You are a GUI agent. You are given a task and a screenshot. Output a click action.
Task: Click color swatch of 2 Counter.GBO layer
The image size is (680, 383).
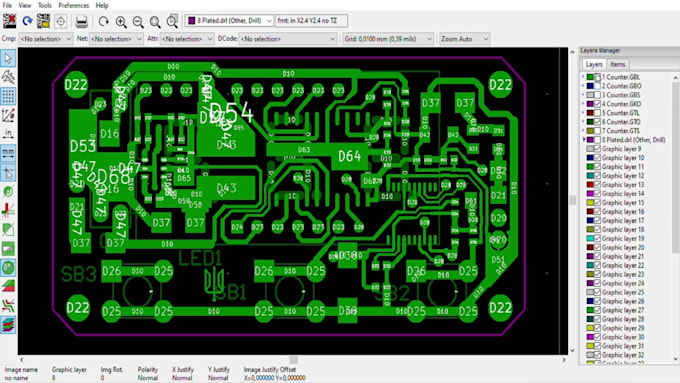coord(590,86)
